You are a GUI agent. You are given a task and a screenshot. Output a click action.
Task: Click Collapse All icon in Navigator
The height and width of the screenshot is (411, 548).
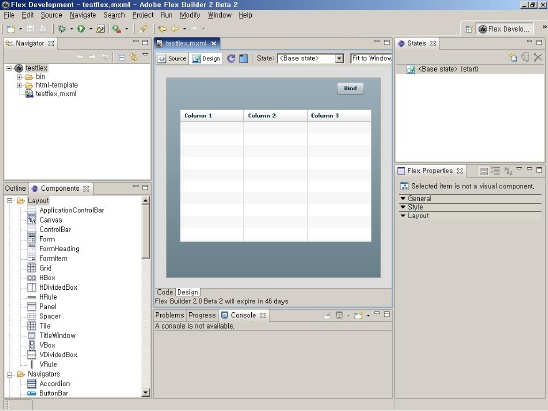tap(122, 57)
